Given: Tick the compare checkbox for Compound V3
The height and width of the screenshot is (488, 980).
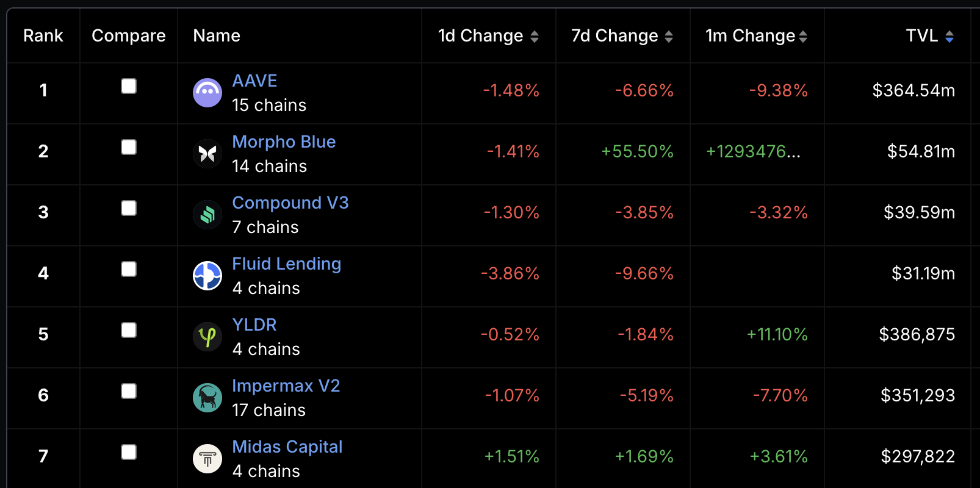Looking at the screenshot, I should 129,208.
